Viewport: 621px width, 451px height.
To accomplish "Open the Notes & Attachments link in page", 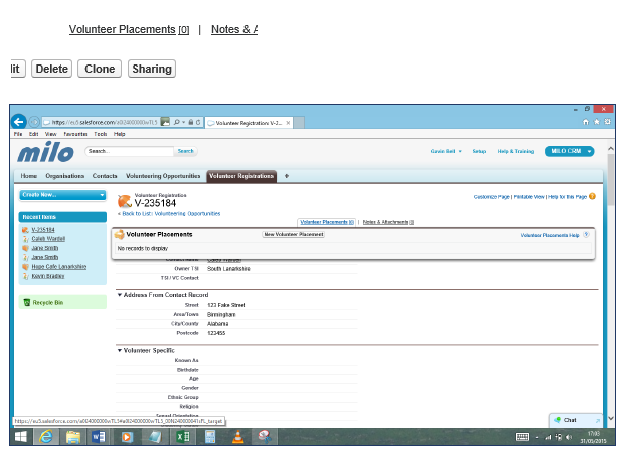I will point(388,222).
